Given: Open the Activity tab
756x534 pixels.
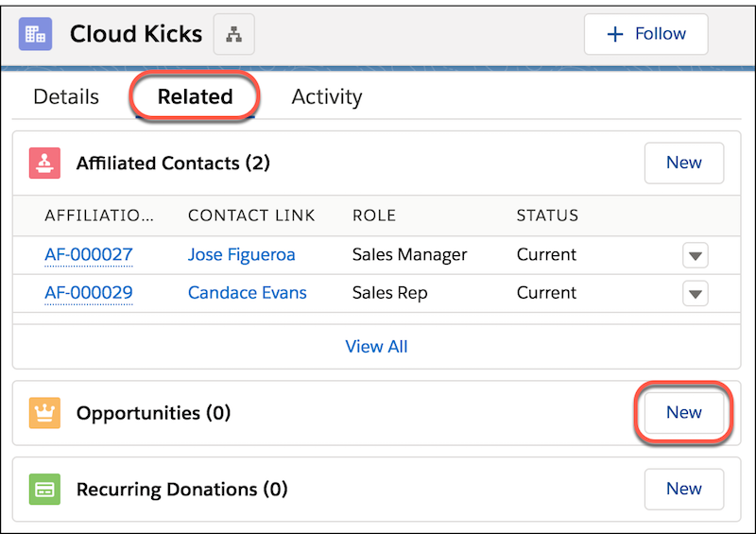Looking at the screenshot, I should coord(327,97).
